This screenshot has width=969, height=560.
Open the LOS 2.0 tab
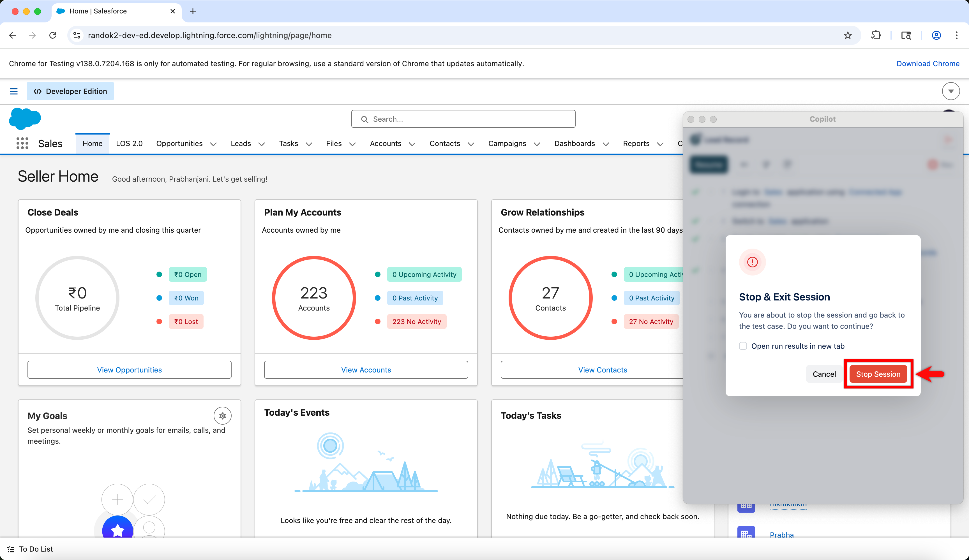tap(129, 143)
